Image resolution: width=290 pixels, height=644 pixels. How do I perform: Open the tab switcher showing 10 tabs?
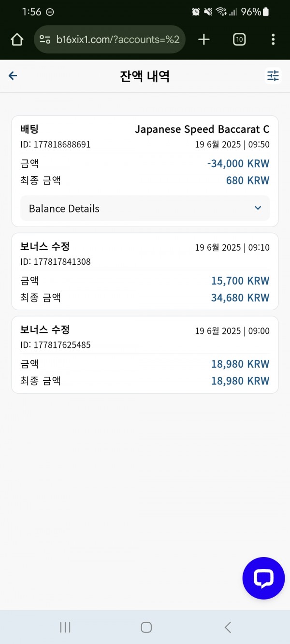click(x=239, y=40)
